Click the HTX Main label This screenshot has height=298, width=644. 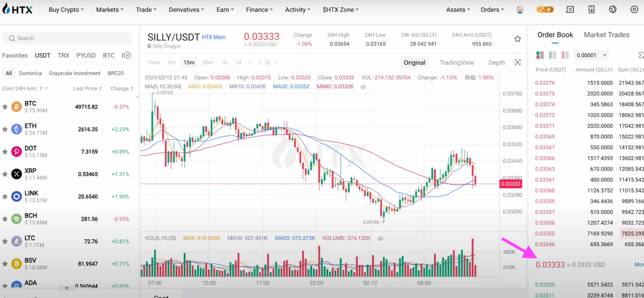tap(213, 37)
